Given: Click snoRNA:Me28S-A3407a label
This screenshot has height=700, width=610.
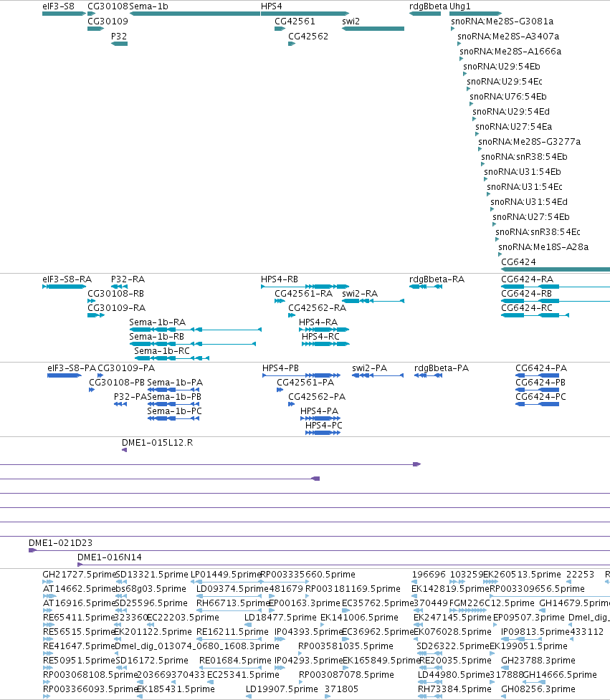Looking at the screenshot, I should click(x=508, y=37).
